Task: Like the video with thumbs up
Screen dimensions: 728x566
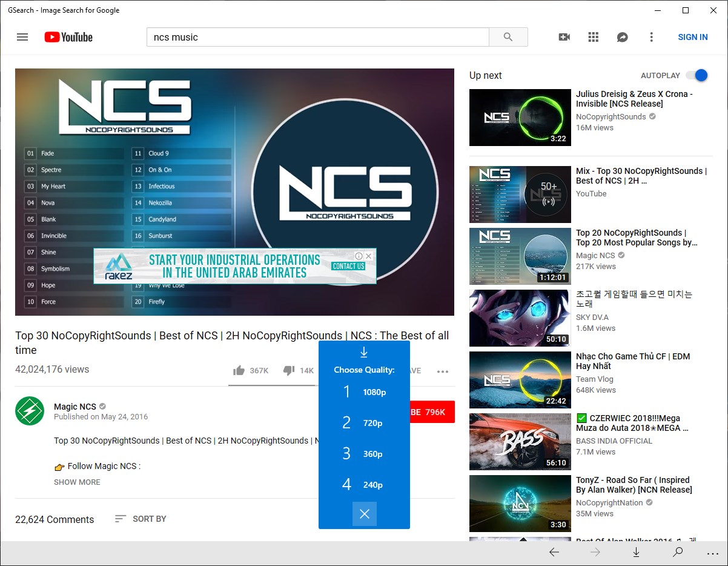Action: click(239, 370)
